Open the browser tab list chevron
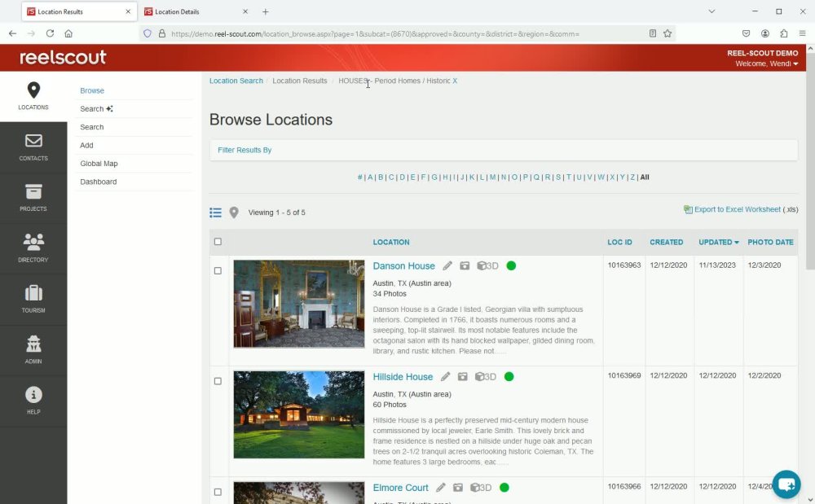 (x=711, y=11)
